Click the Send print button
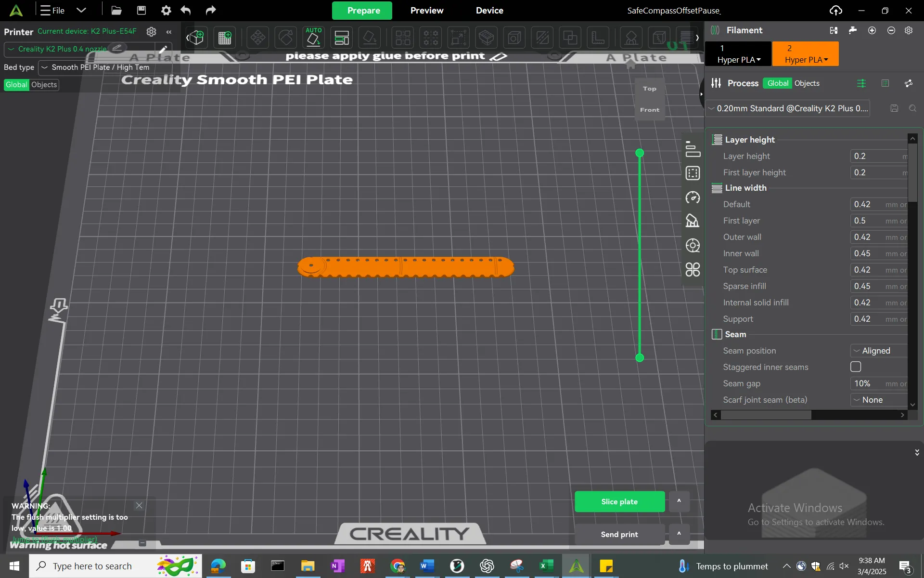 click(x=619, y=535)
